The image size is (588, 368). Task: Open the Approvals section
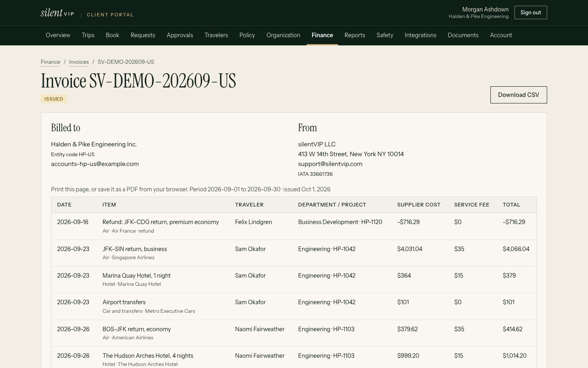(180, 35)
